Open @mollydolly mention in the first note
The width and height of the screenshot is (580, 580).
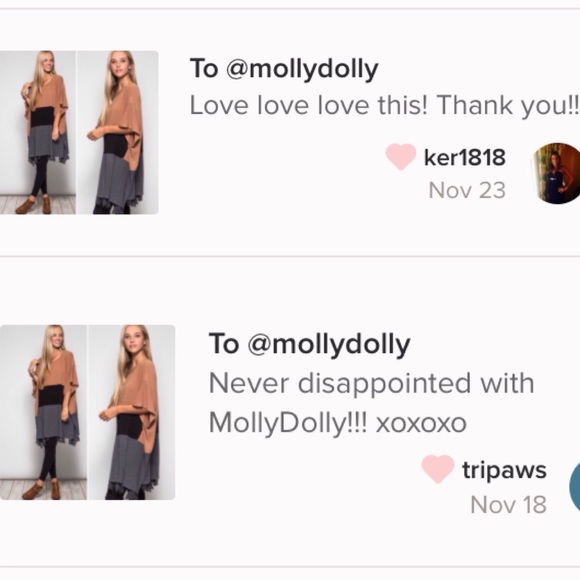[x=302, y=69]
